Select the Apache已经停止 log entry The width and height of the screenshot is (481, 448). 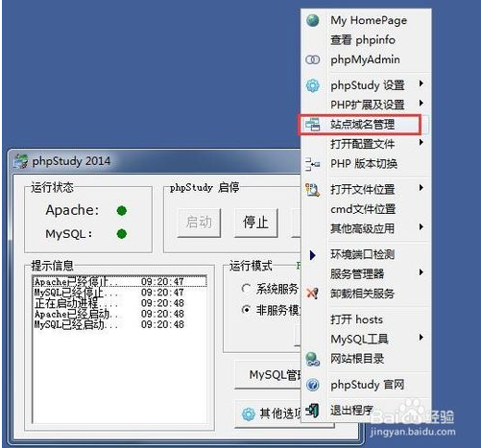(x=120, y=282)
